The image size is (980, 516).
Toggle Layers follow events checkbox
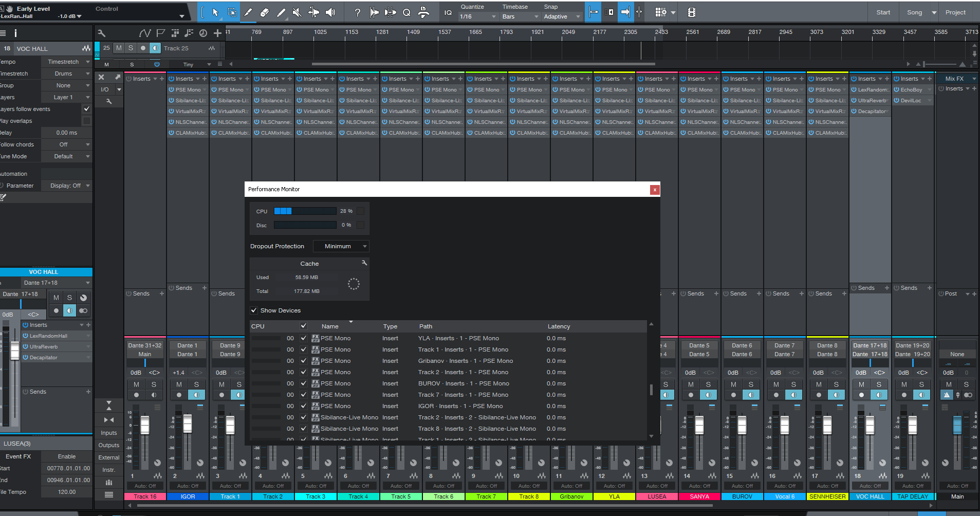87,109
